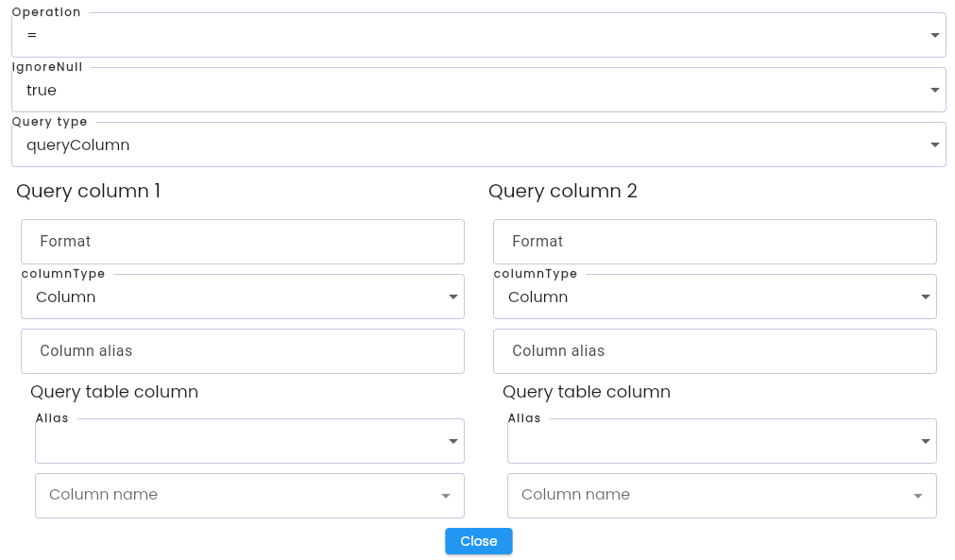Screen dimensions: 955x560
Task: Expand the Alias dropdown in Query column 1
Action: [x=249, y=441]
